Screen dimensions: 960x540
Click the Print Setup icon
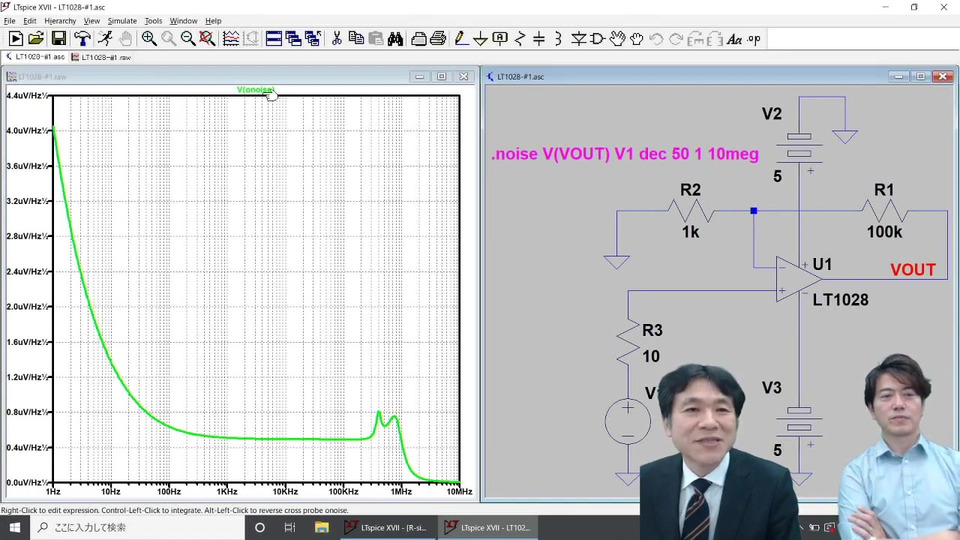click(419, 39)
